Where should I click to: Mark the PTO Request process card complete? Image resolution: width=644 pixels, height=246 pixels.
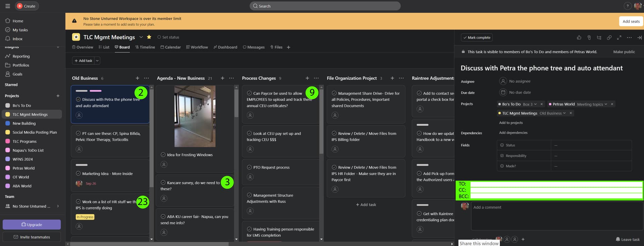(x=249, y=167)
